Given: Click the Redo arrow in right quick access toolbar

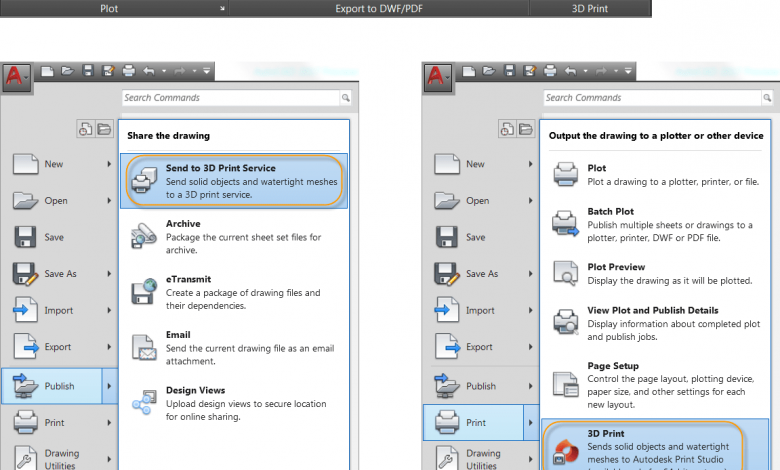Looking at the screenshot, I should click(x=601, y=71).
